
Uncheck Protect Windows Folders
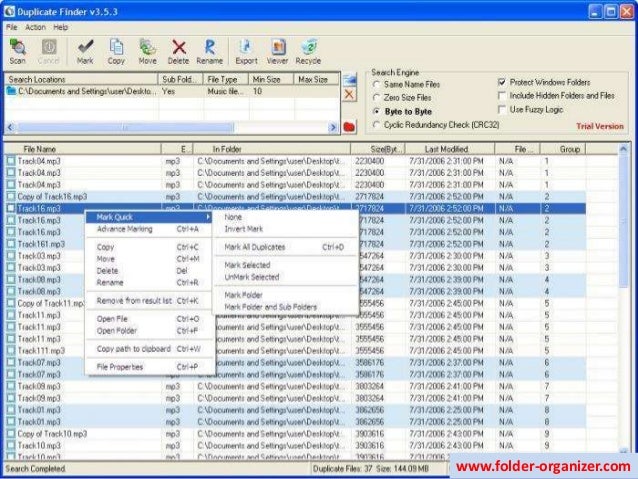(502, 82)
